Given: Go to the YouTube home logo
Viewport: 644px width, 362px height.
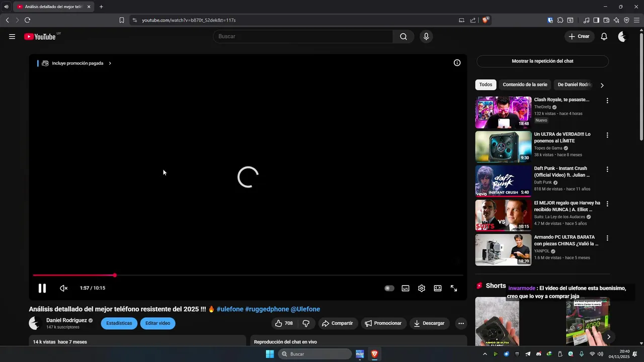Looking at the screenshot, I should 40,36.
